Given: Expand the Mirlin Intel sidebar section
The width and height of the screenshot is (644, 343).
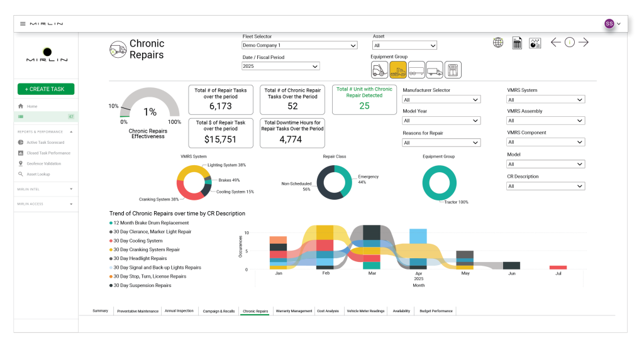Looking at the screenshot, I should coord(45,188).
